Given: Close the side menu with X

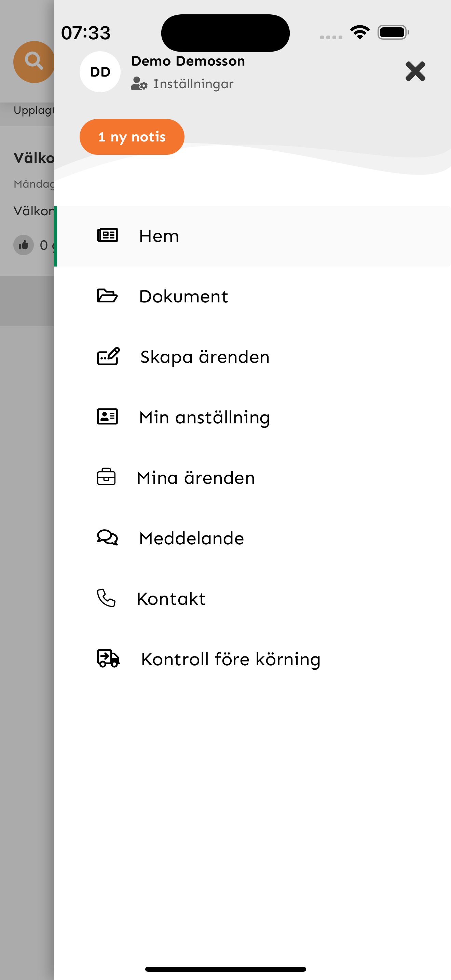Looking at the screenshot, I should pos(415,71).
